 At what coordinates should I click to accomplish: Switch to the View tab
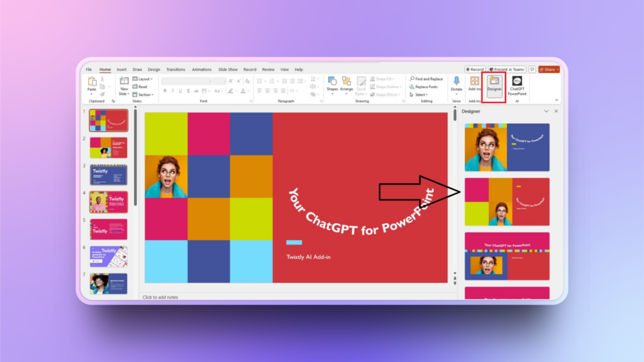284,69
